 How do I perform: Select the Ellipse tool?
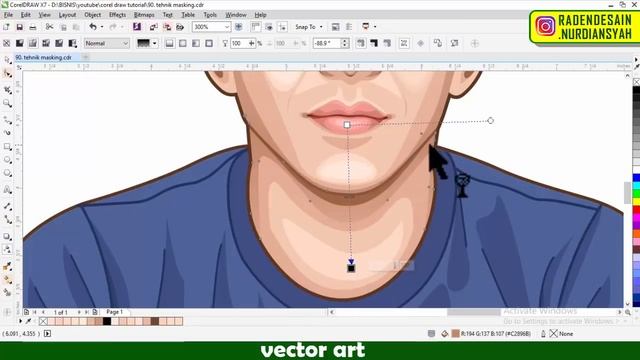click(7, 160)
